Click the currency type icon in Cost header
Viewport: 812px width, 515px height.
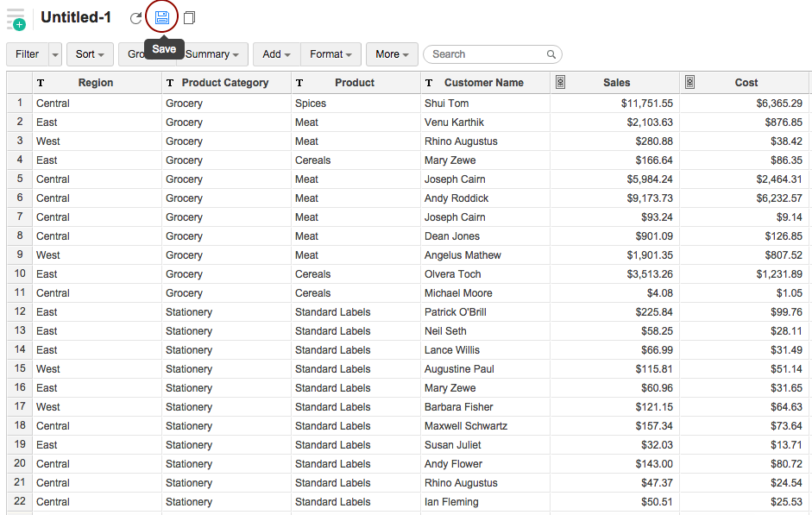pyautogui.click(x=689, y=83)
